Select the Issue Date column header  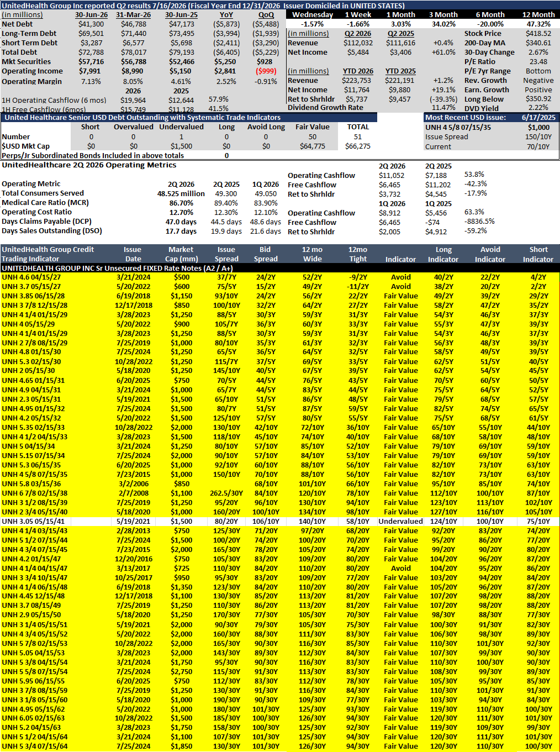133,254
